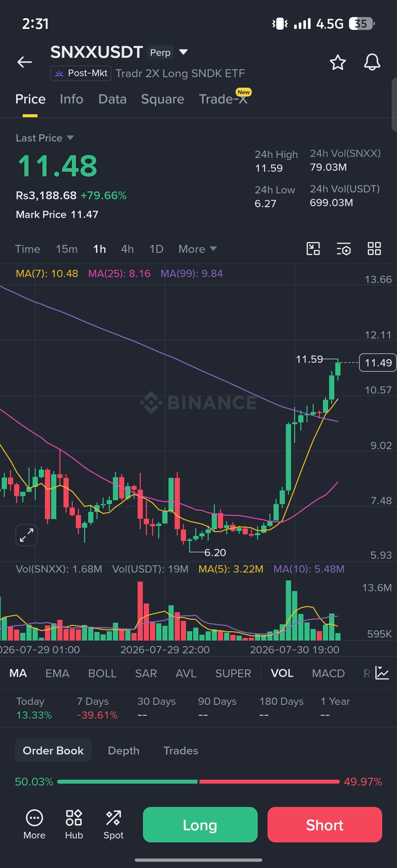Select the Time chart interval
This screenshot has height=868, width=397.
pyautogui.click(x=28, y=249)
